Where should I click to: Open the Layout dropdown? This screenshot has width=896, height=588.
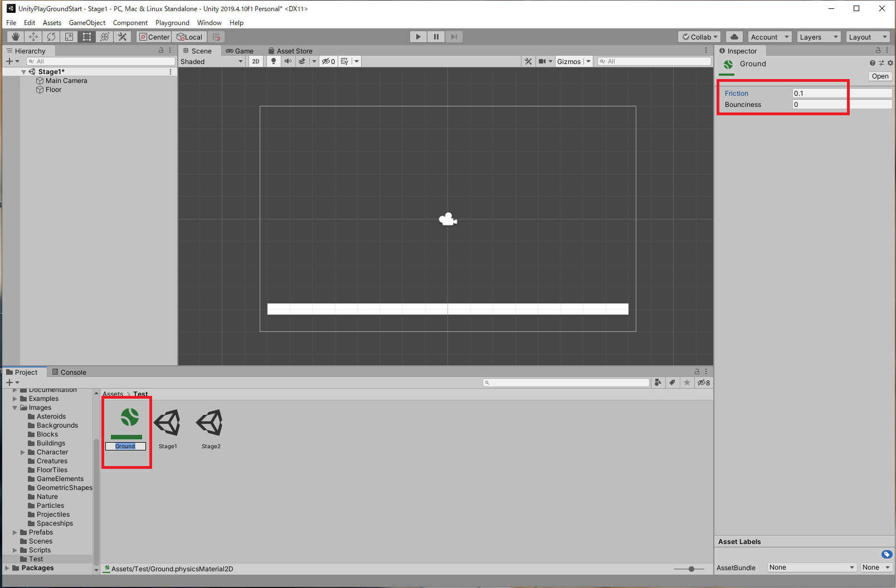point(868,37)
